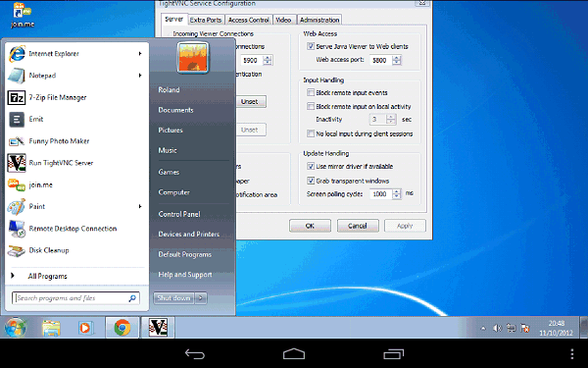Open Funny Photo Maker icon
The height and width of the screenshot is (368, 588).
point(17,141)
